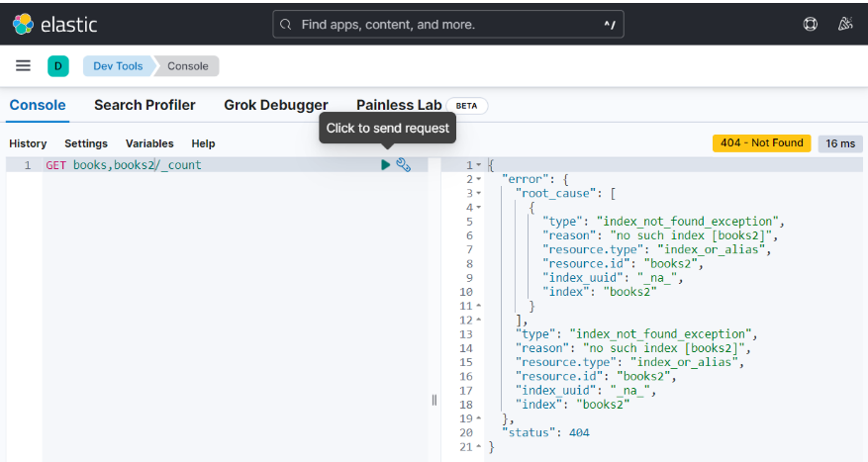
Task: Click "no such index [books2]" on line 6
Action: point(691,235)
